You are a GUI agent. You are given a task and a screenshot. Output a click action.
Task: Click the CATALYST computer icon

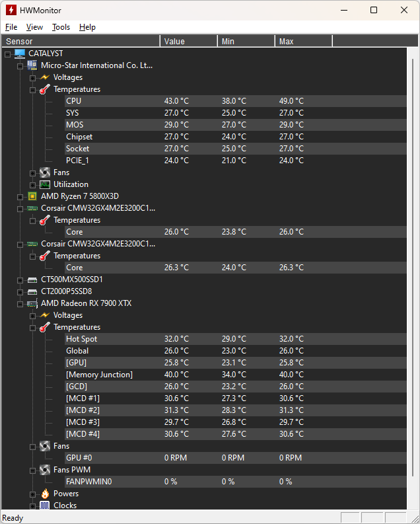[x=20, y=54]
